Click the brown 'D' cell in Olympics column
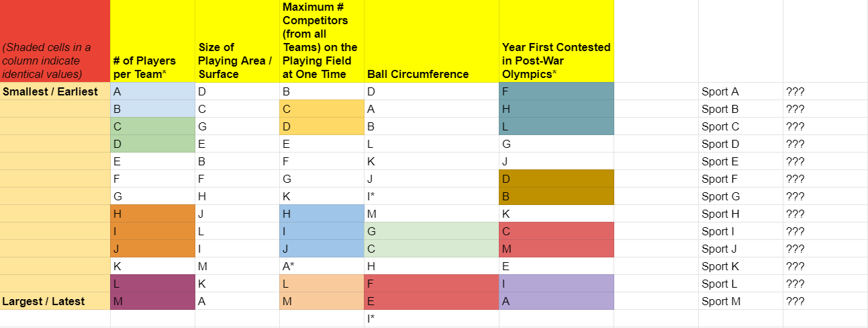 (x=556, y=179)
